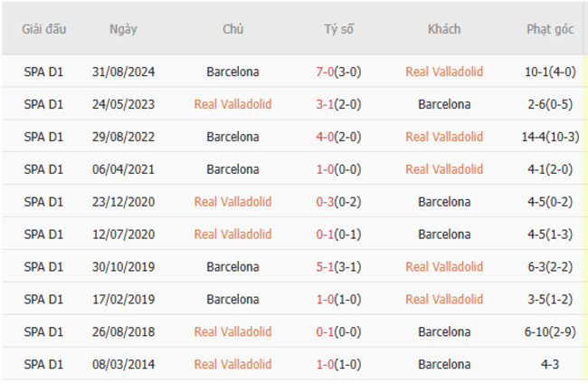The image size is (588, 384).
Task: Open the 7-0 score from 31/08/2024
Action: pyautogui.click(x=327, y=72)
